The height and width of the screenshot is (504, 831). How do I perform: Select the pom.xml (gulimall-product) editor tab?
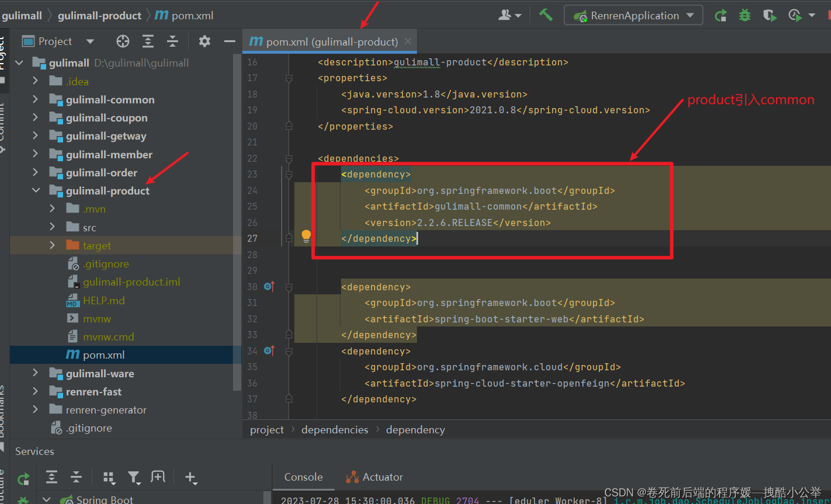pyautogui.click(x=330, y=41)
